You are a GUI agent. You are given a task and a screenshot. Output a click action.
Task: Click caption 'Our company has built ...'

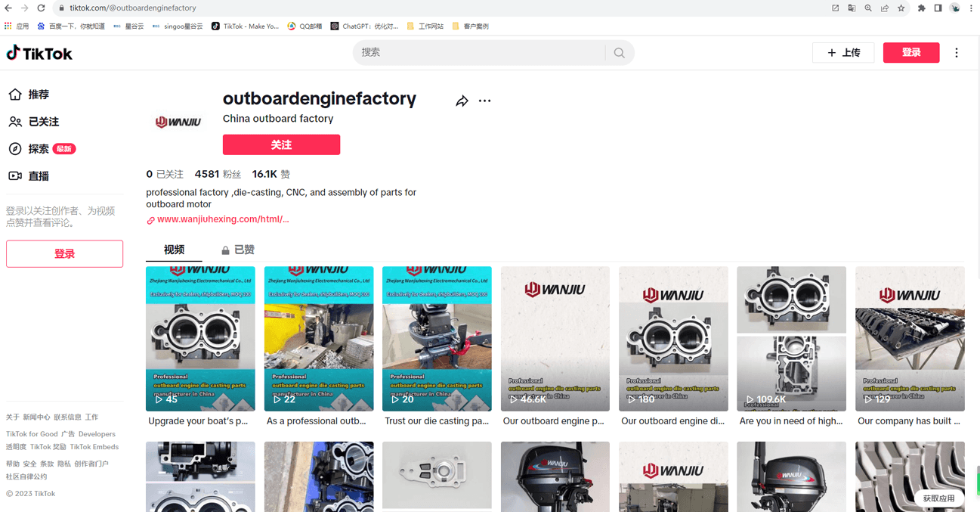[909, 421]
